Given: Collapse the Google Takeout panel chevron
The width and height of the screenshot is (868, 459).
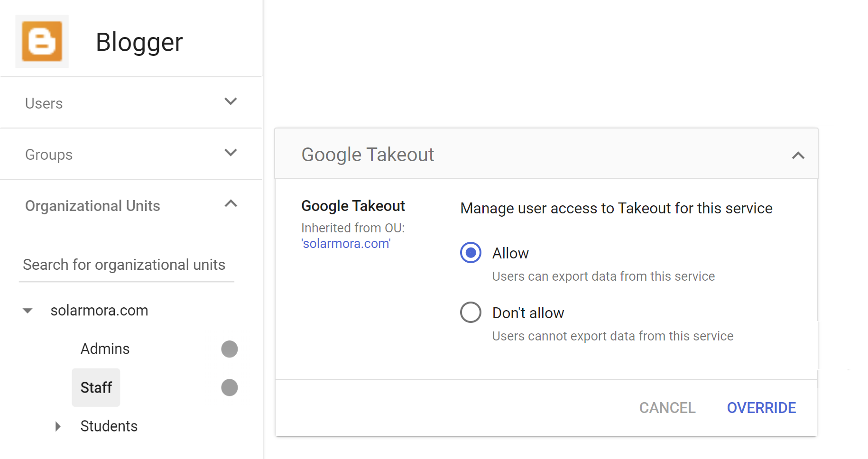Looking at the screenshot, I should [x=798, y=156].
